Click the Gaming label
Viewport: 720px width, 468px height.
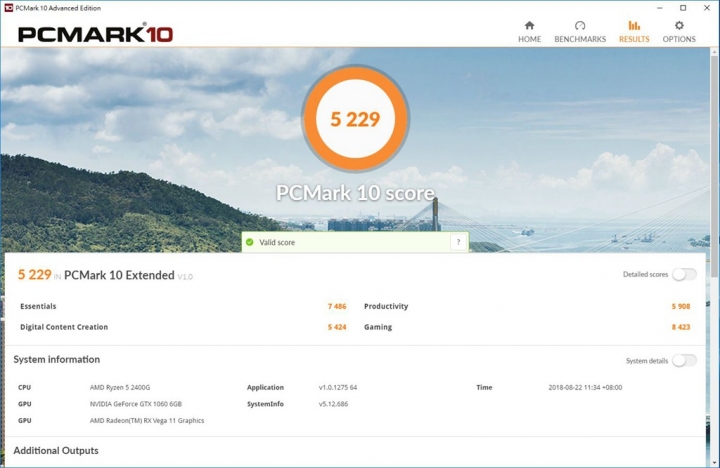(378, 327)
